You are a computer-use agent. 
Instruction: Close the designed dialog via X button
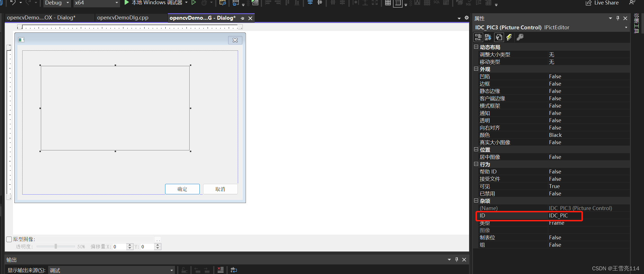click(x=235, y=40)
